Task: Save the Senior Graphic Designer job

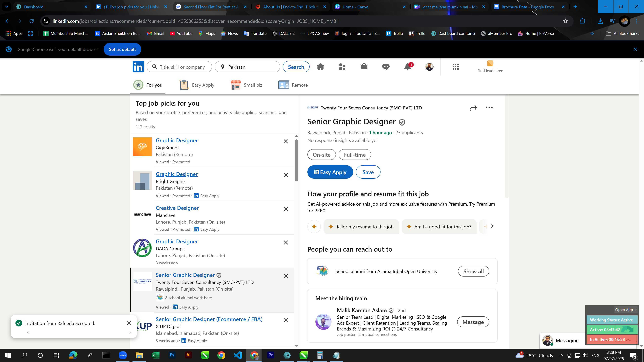Action: point(368,172)
